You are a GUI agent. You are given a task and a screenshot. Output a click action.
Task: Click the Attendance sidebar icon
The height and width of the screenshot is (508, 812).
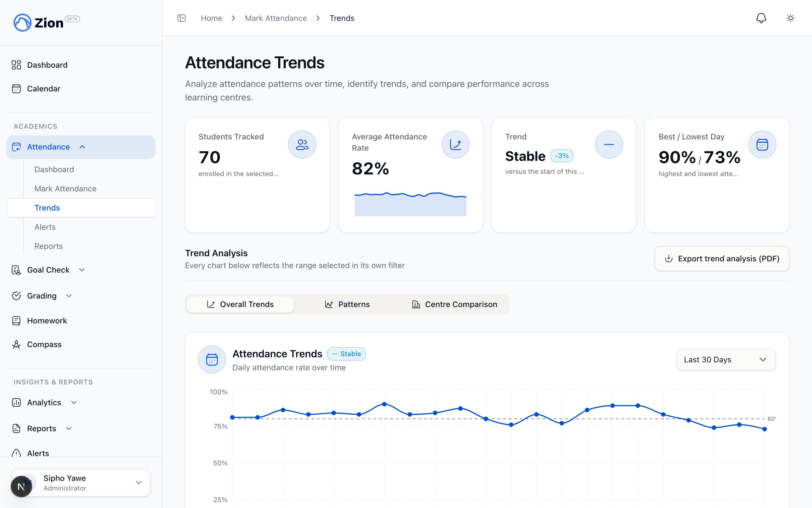pos(16,147)
